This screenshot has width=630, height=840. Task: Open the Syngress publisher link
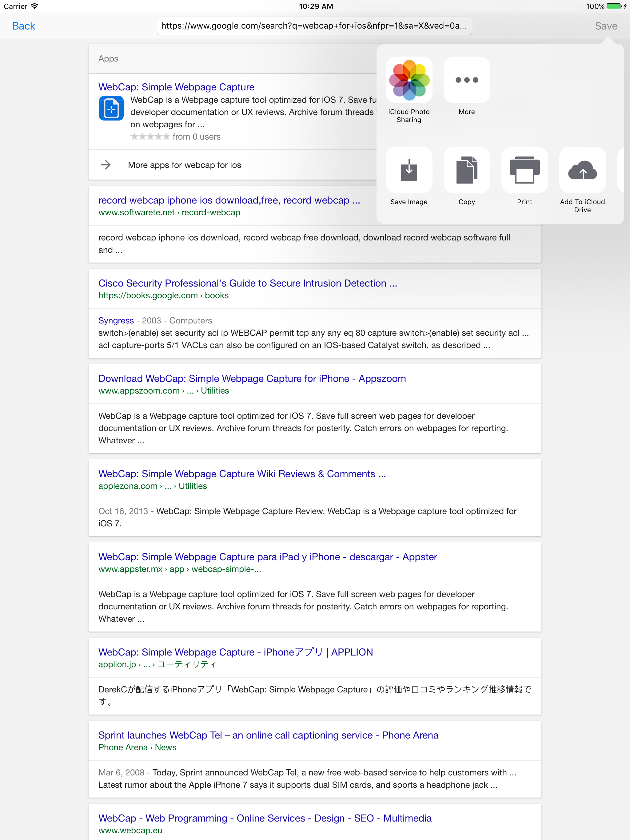(116, 320)
